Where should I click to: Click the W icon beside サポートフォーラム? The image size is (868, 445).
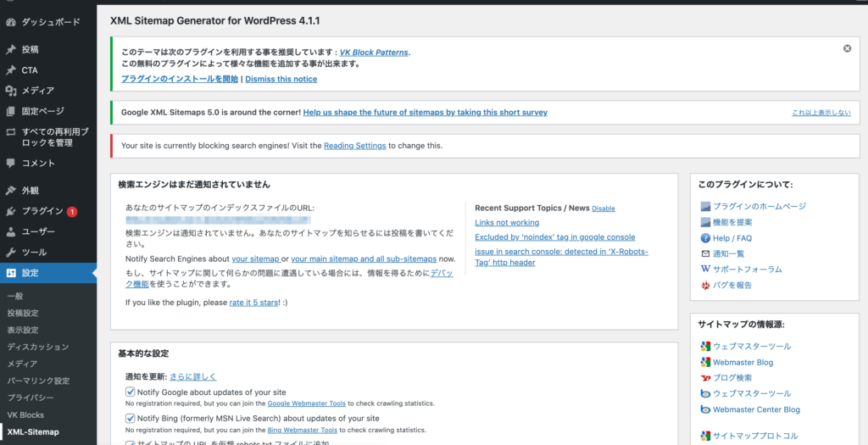point(705,269)
